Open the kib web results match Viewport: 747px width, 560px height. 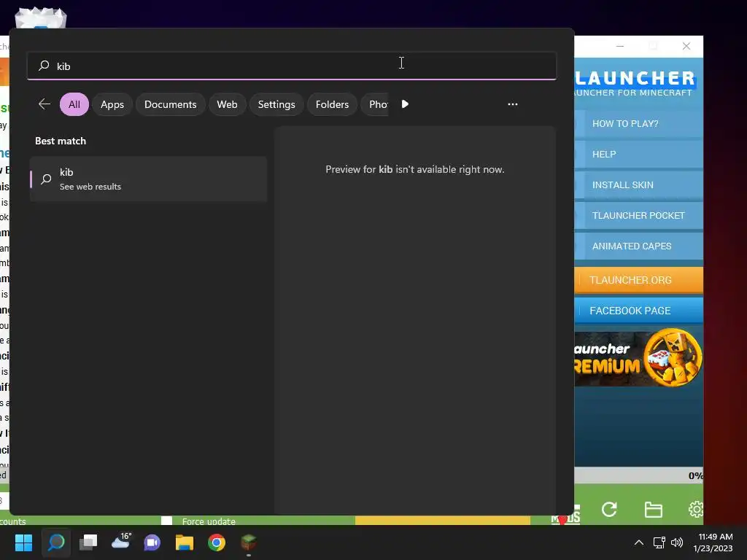[x=148, y=179]
